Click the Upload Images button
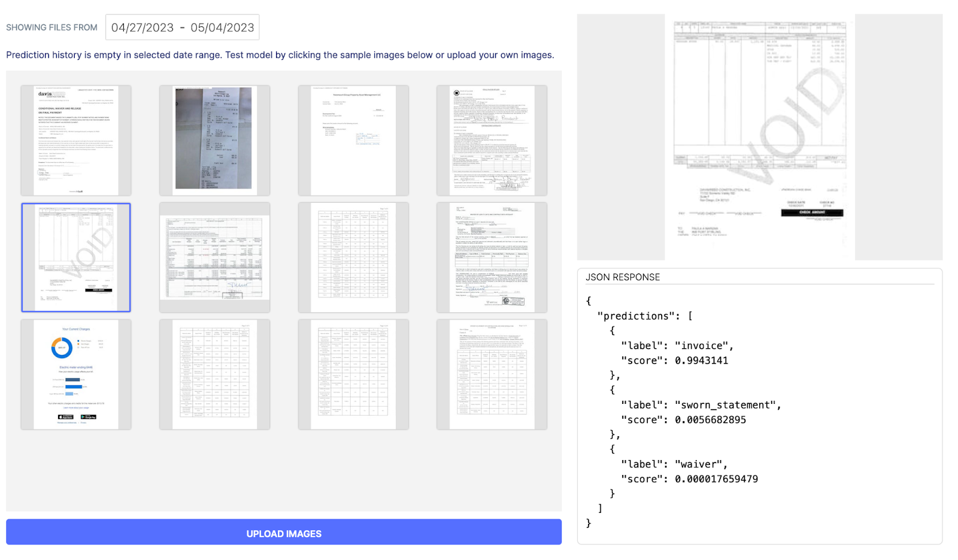Viewport: 958px width, 560px height. point(284,532)
